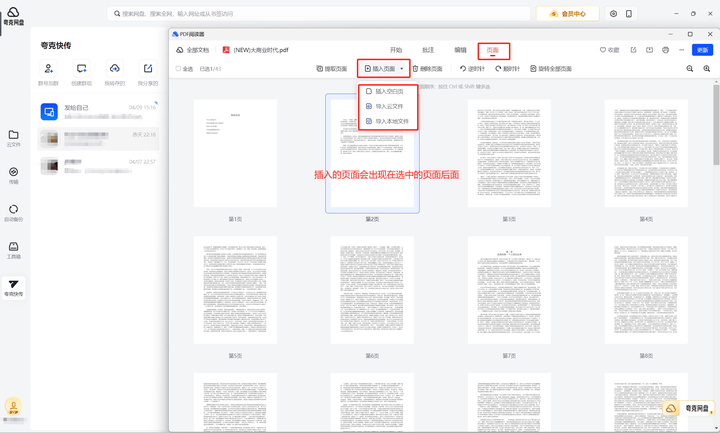The height and width of the screenshot is (433, 720).
Task: Open the chat dated 04/07 22:57
Action: 98,166
